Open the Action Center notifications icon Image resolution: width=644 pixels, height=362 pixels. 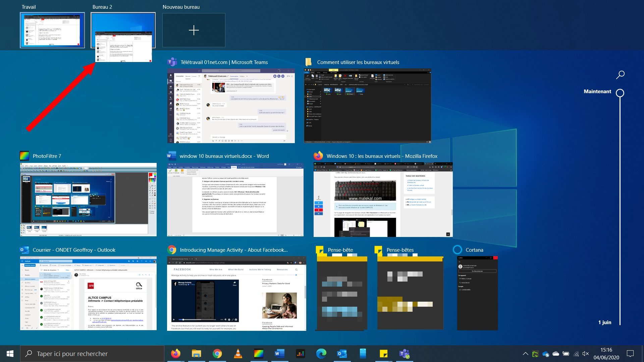(x=630, y=354)
